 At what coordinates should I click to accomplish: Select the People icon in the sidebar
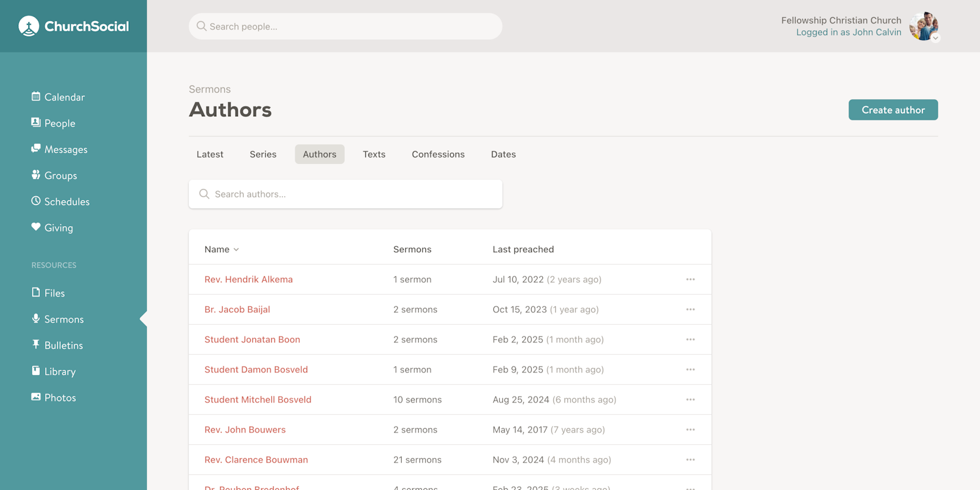pos(35,123)
